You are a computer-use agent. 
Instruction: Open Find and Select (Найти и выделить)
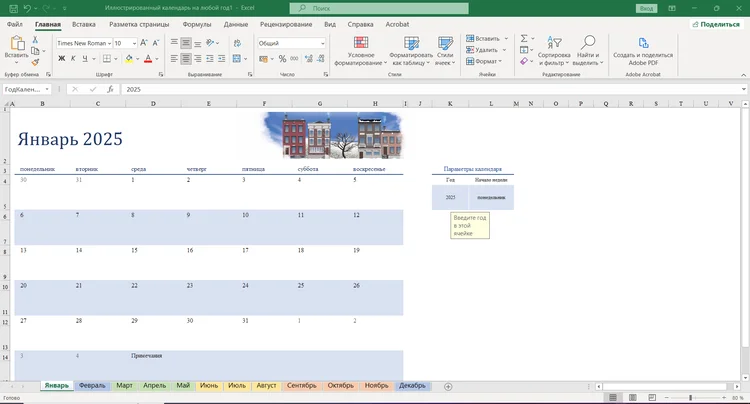587,51
